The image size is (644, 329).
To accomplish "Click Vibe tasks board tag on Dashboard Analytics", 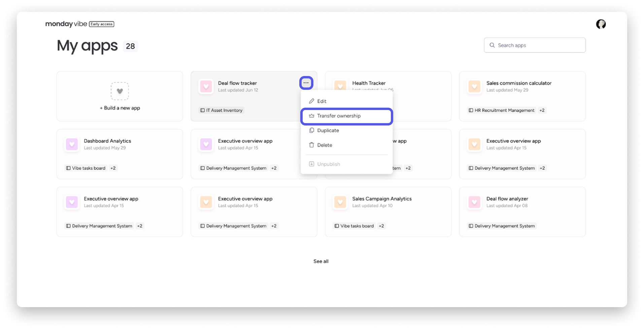I will point(86,168).
